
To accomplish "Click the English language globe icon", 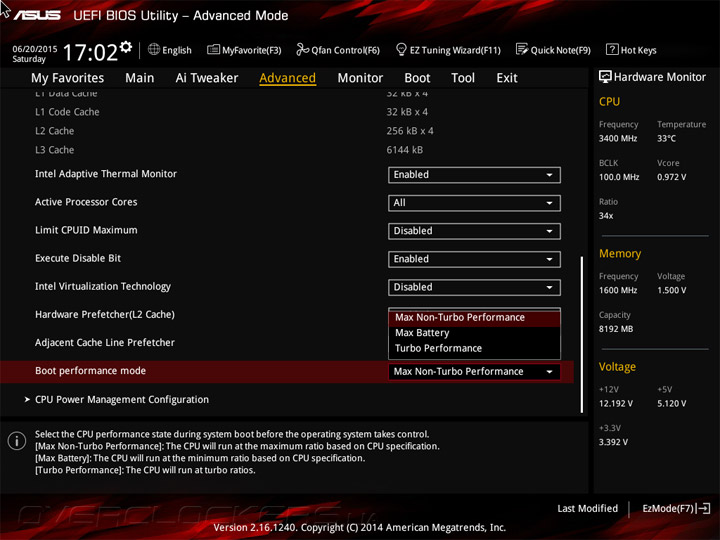I will [154, 50].
